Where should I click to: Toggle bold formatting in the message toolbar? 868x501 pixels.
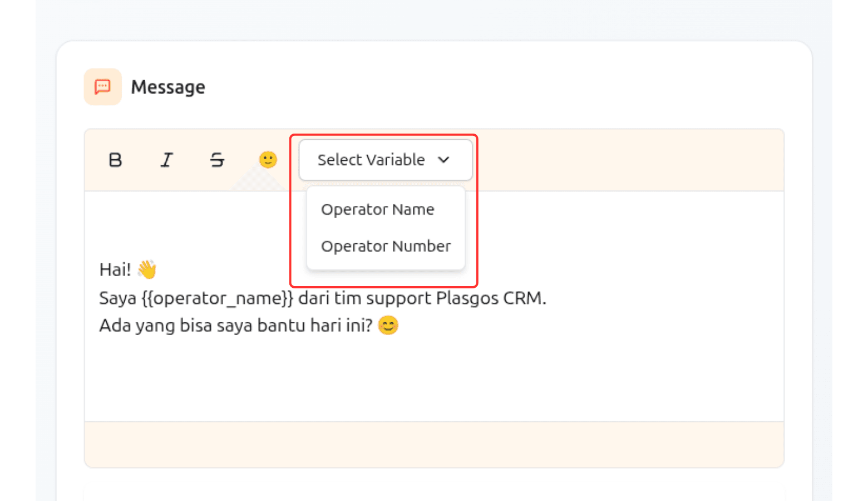(115, 160)
